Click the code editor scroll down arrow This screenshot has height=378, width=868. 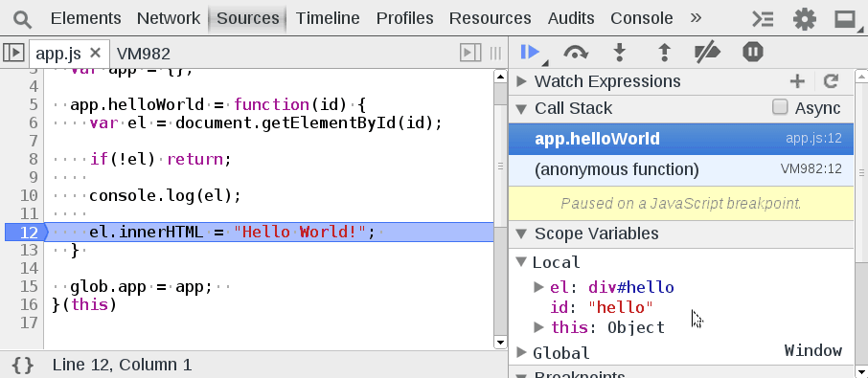pos(500,343)
